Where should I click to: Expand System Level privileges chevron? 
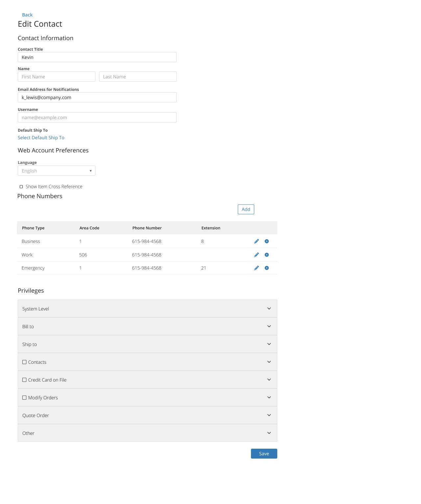coord(269,308)
